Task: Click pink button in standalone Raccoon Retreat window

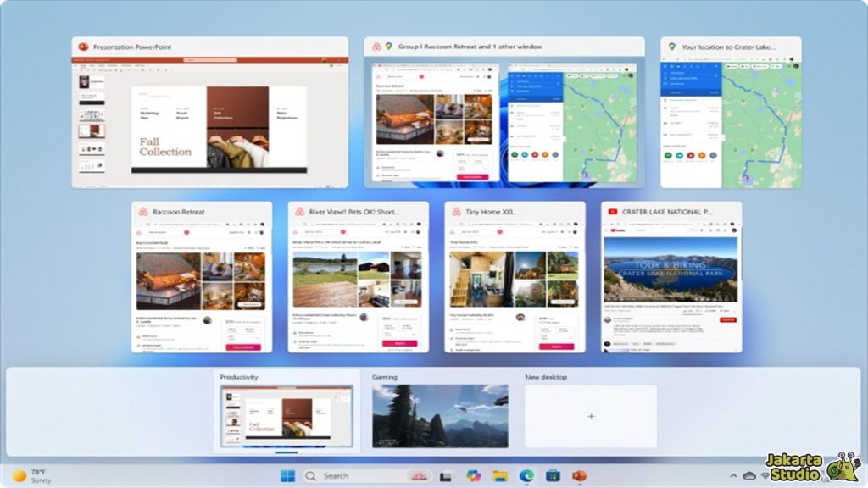Action: point(243,347)
